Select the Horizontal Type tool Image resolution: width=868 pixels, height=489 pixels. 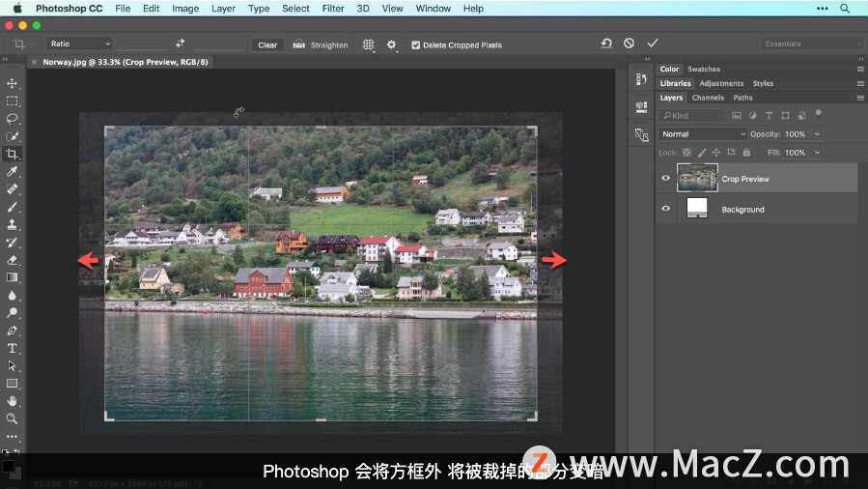[12, 348]
